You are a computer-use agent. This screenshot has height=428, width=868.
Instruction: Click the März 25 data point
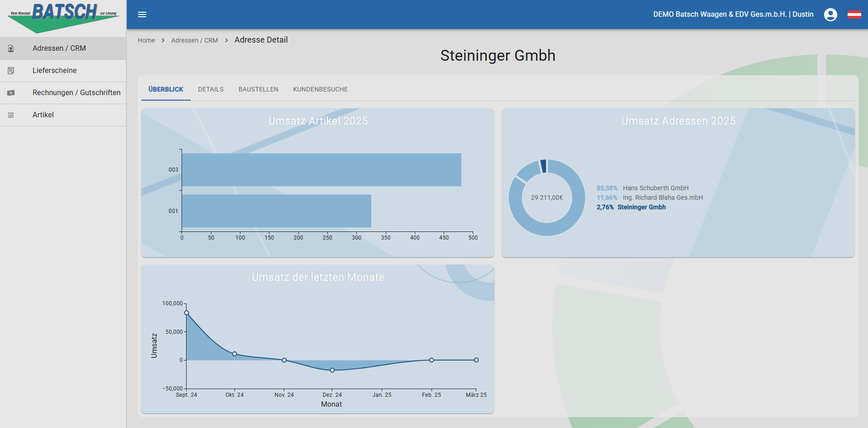pyautogui.click(x=476, y=360)
